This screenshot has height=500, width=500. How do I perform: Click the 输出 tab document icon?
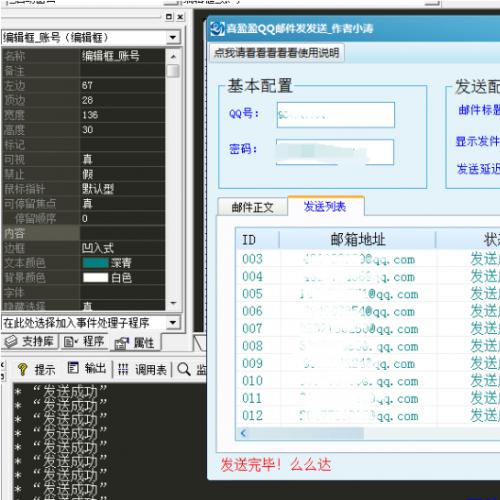[x=73, y=368]
